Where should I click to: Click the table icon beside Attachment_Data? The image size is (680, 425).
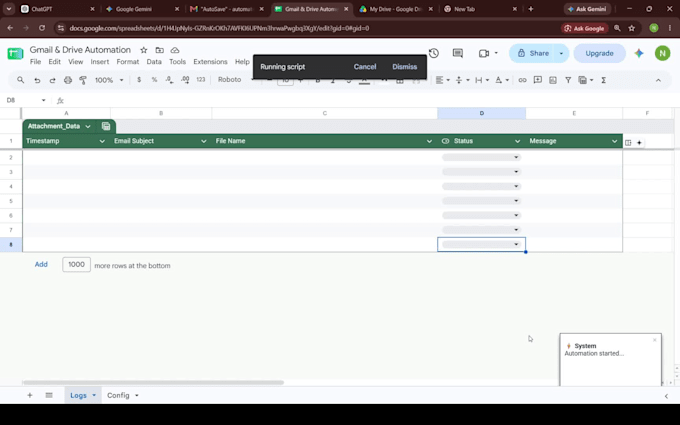tap(106, 126)
